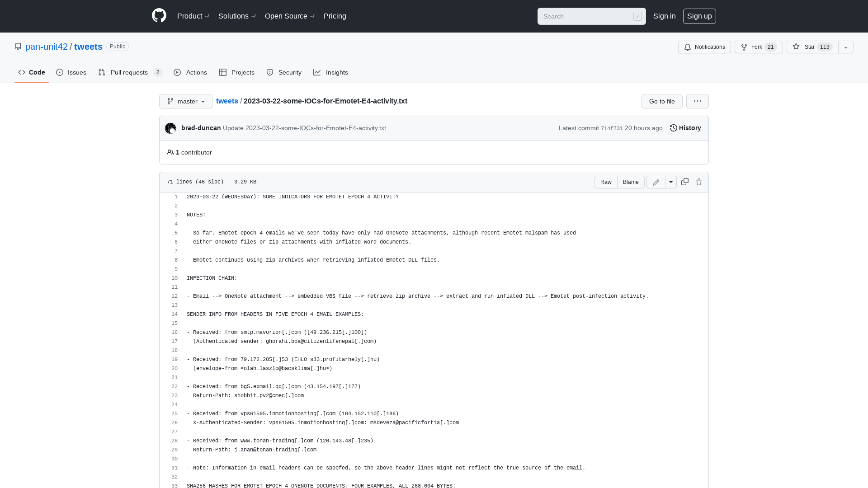Select the Security tab

tap(284, 72)
